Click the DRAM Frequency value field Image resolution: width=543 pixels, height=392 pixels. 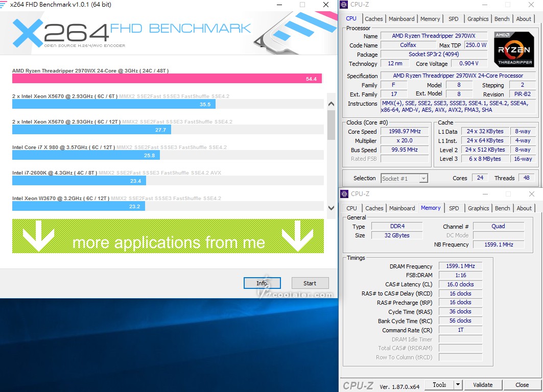pos(461,266)
